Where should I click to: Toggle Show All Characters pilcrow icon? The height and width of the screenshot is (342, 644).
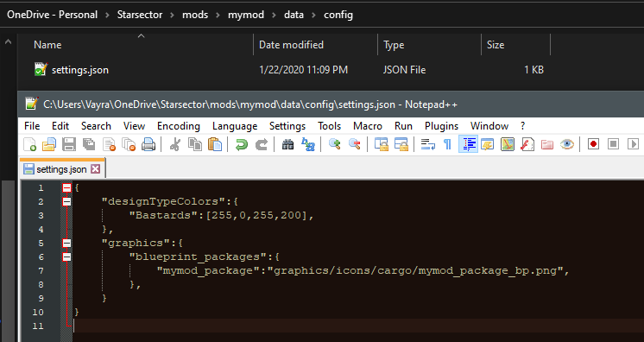click(447, 144)
